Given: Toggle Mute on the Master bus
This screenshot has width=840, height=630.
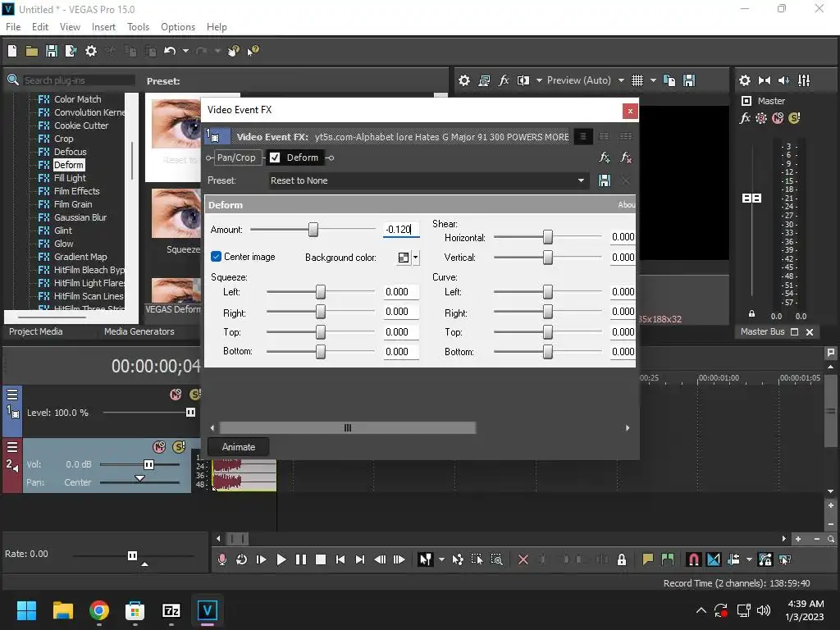Looking at the screenshot, I should pyautogui.click(x=778, y=118).
